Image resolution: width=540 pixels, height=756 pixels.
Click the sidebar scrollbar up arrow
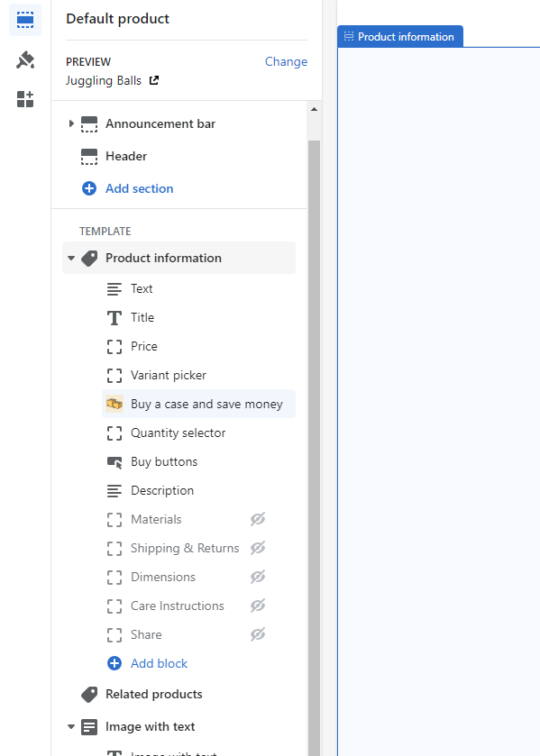click(x=314, y=109)
